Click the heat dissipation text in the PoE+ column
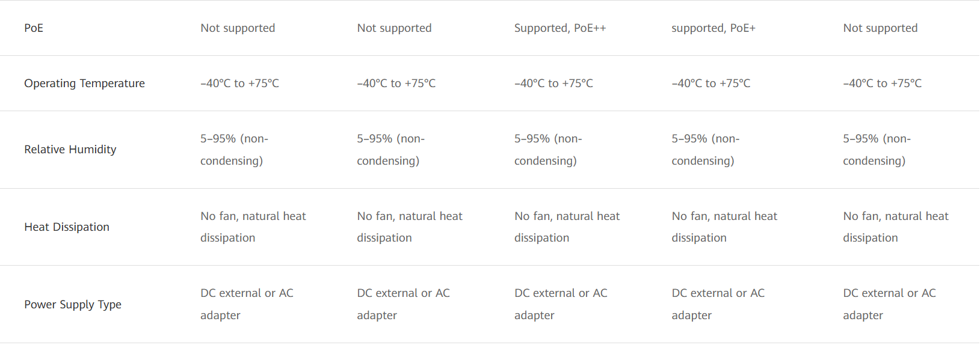 724,227
